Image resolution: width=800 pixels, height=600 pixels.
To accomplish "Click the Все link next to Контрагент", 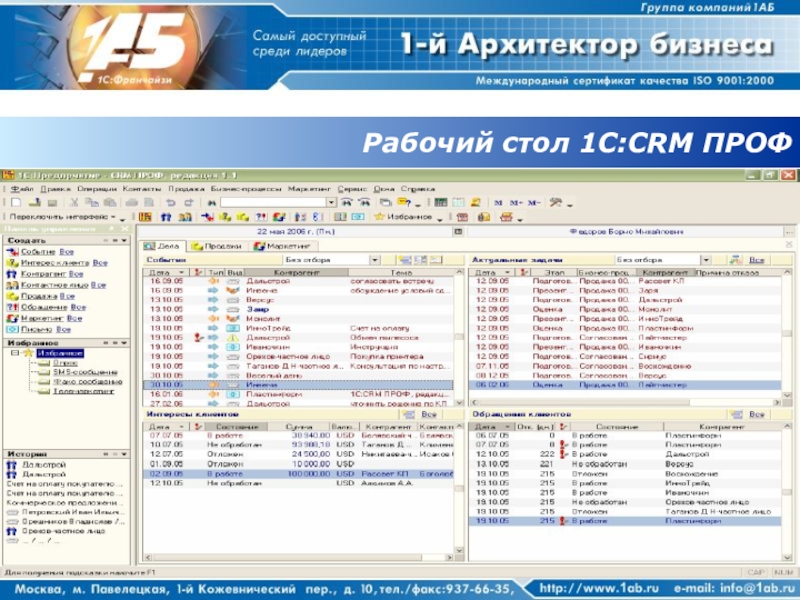I will [76, 274].
